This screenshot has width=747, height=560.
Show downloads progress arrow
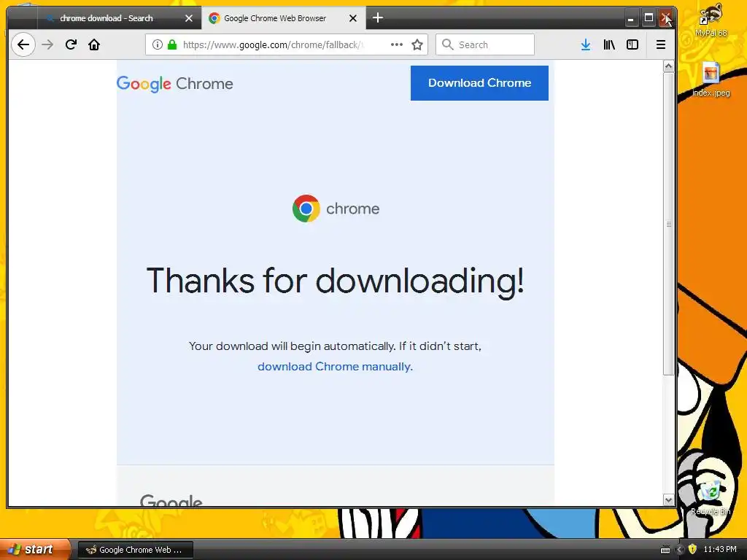(586, 44)
